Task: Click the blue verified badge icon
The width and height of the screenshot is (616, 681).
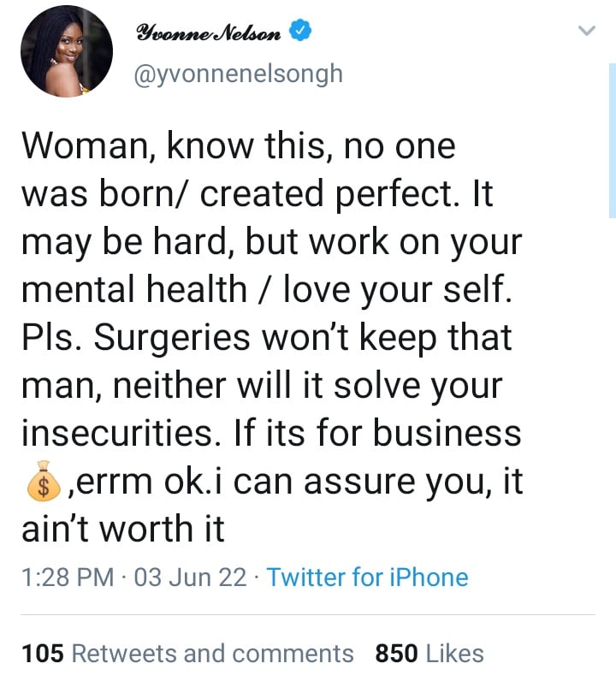Action: point(299,33)
